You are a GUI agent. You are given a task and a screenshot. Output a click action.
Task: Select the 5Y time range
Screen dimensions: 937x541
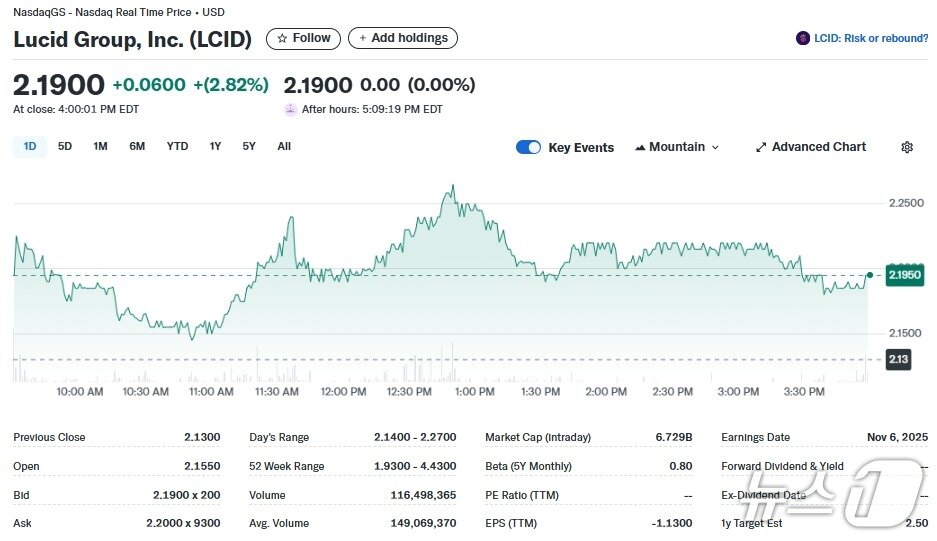click(x=249, y=146)
